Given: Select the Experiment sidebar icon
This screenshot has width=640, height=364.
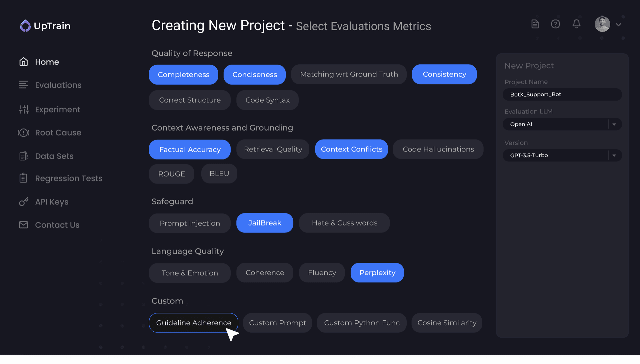Looking at the screenshot, I should tap(24, 109).
